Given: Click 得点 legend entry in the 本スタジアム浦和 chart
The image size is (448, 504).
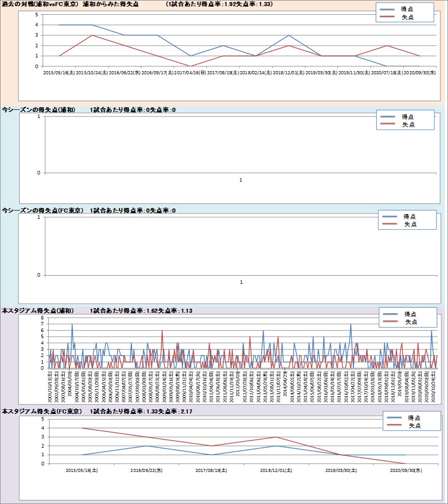Looking at the screenshot, I should click(411, 314).
